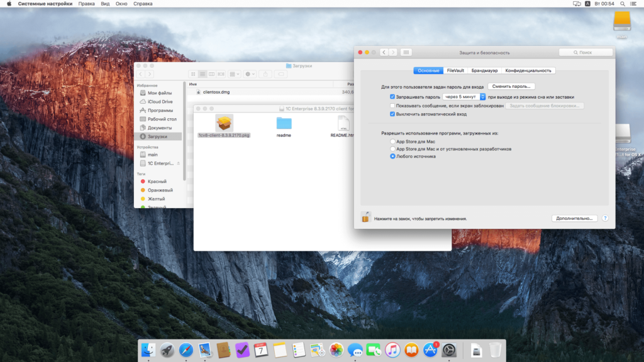Open the readme folder
This screenshot has height=362, width=644.
284,123
